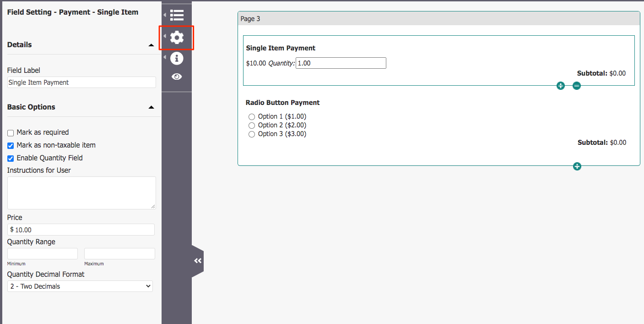Uncheck Enable Quantity Field
This screenshot has height=324, width=644.
(11, 159)
